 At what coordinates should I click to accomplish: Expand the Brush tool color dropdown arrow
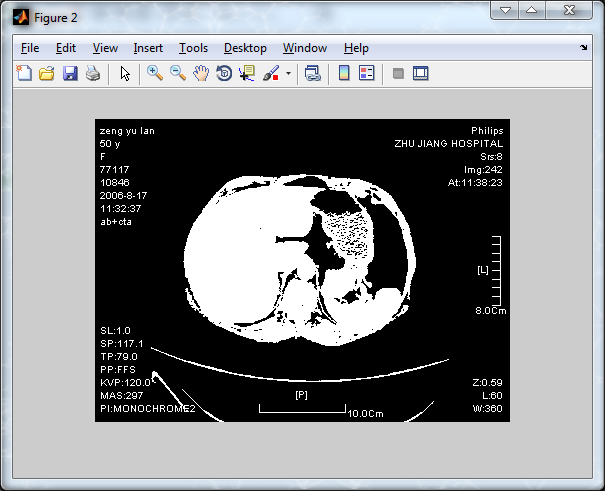288,73
